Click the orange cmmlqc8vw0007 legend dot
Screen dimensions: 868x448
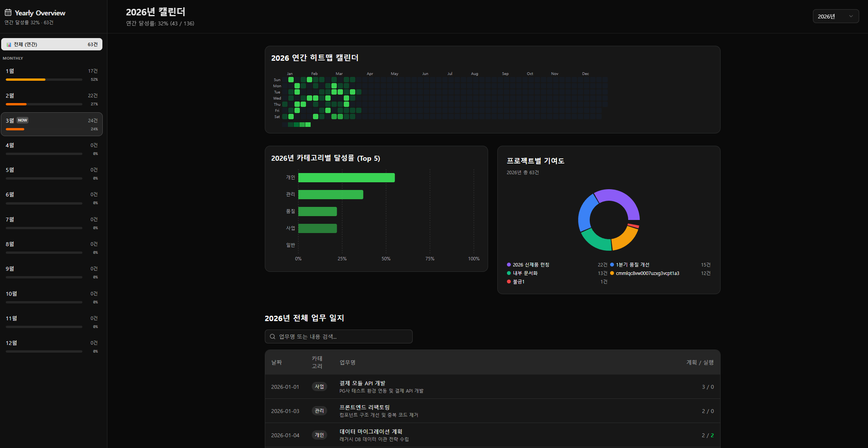tap(612, 273)
